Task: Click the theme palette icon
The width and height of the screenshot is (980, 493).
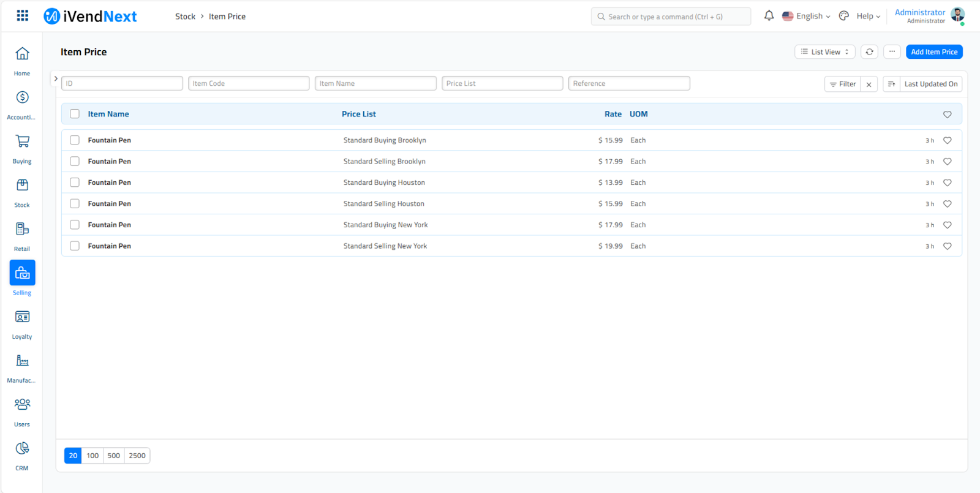Action: [x=844, y=16]
